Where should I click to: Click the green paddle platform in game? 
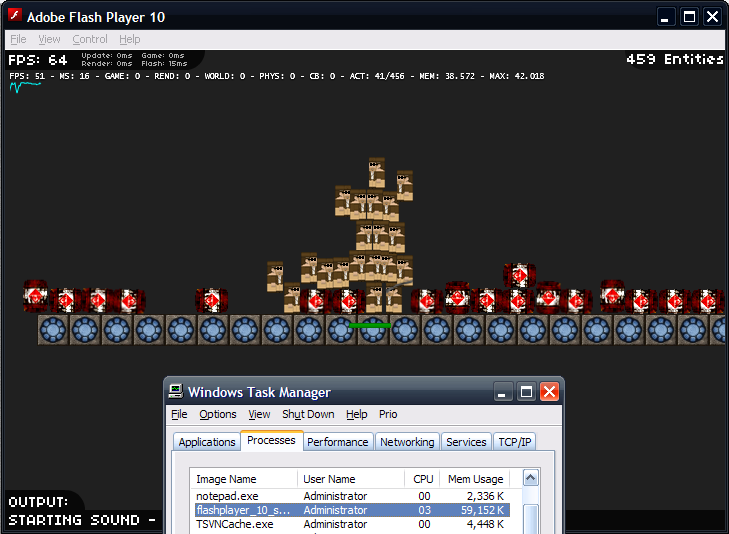pos(370,325)
